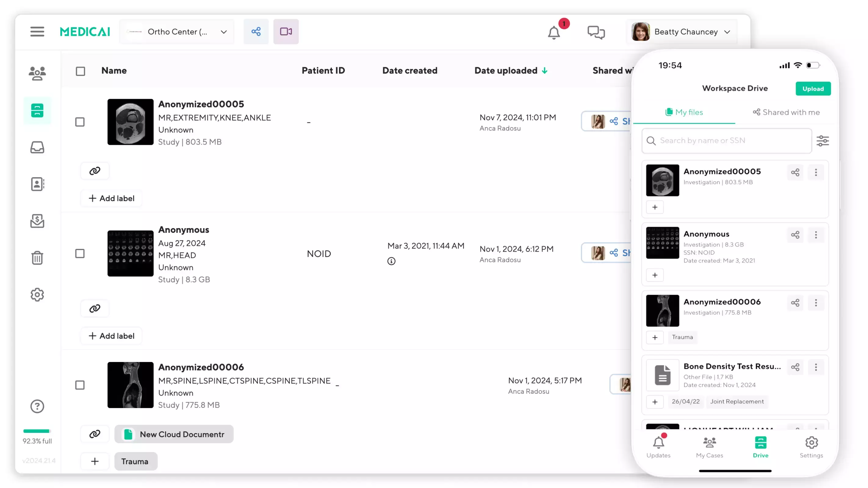This screenshot has width=868, height=488.
Task: Open the billing inbox sidebar icon
Action: [x=37, y=221]
